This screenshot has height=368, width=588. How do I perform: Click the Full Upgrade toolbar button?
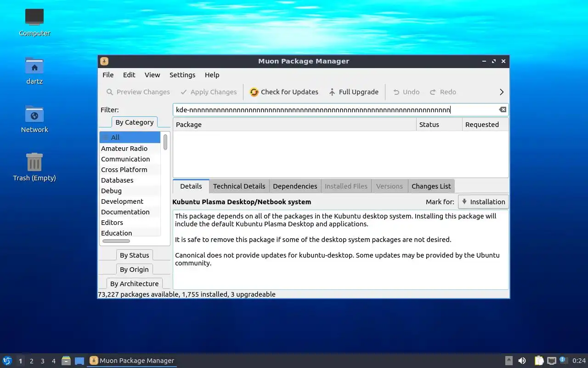pos(354,92)
